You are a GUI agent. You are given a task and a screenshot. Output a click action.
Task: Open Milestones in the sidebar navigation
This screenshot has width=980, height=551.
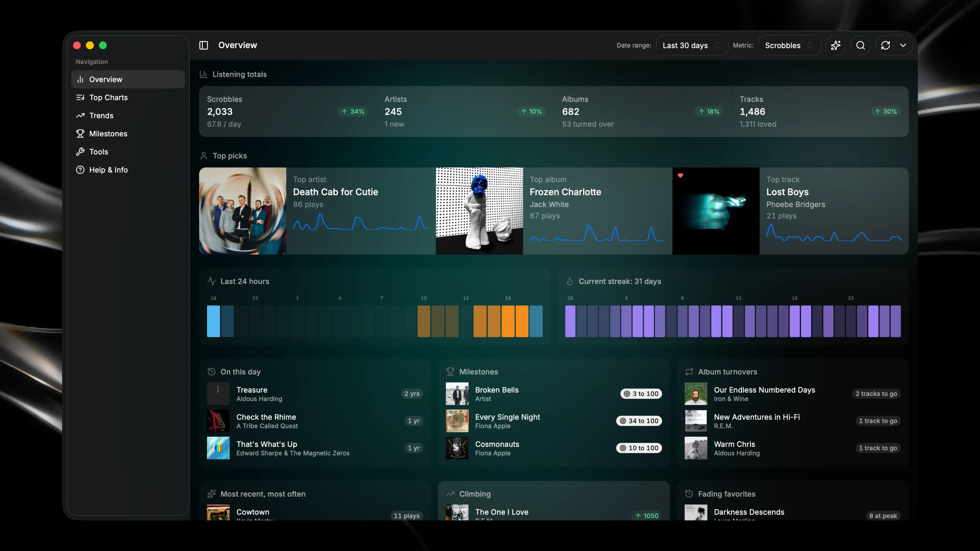pos(128,133)
